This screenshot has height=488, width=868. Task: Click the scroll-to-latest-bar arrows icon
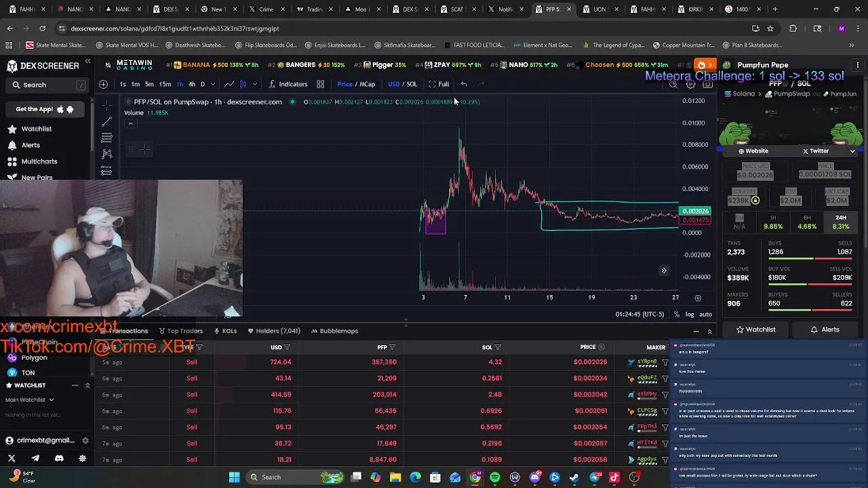[x=664, y=270]
